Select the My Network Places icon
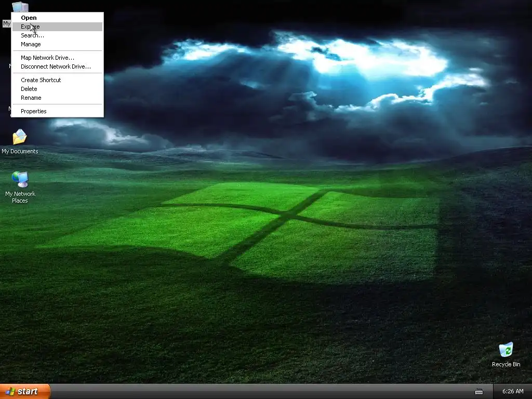The image size is (532, 399). 20,187
